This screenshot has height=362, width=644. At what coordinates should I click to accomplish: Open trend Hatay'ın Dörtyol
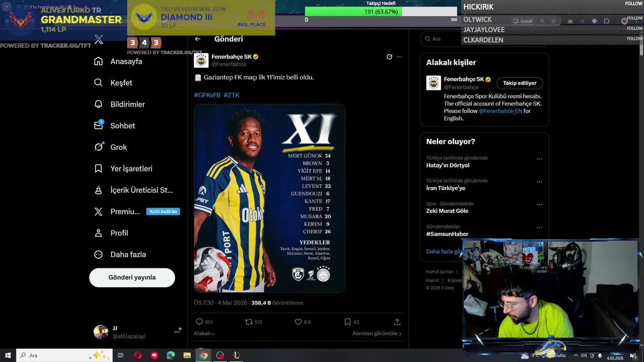[448, 165]
